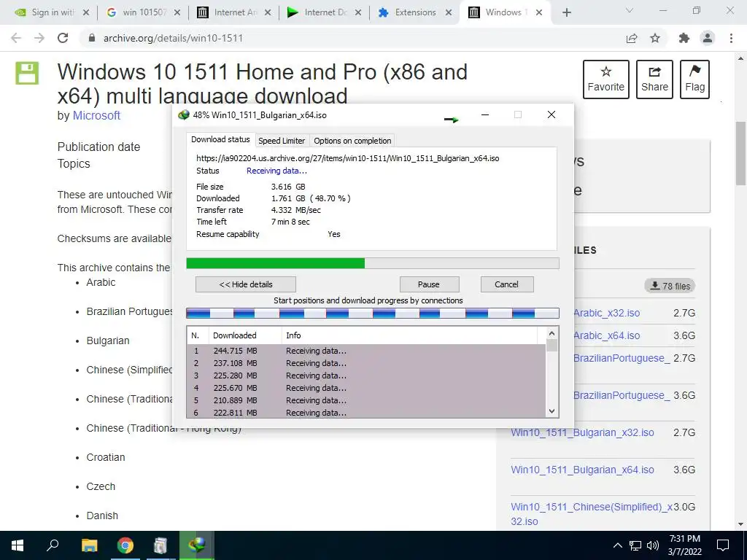Select connection row 5 with 210.889 MB
Viewport: 747px width, 560px height.
pyautogui.click(x=366, y=400)
